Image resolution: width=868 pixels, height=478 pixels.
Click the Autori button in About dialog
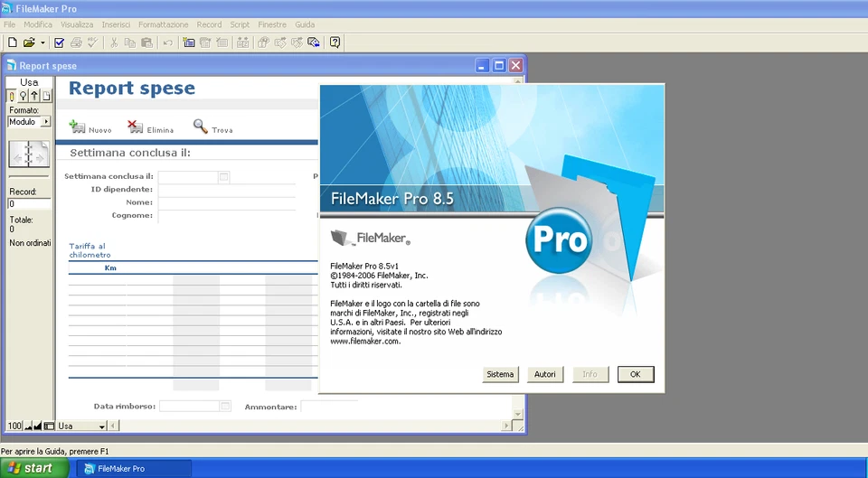544,375
